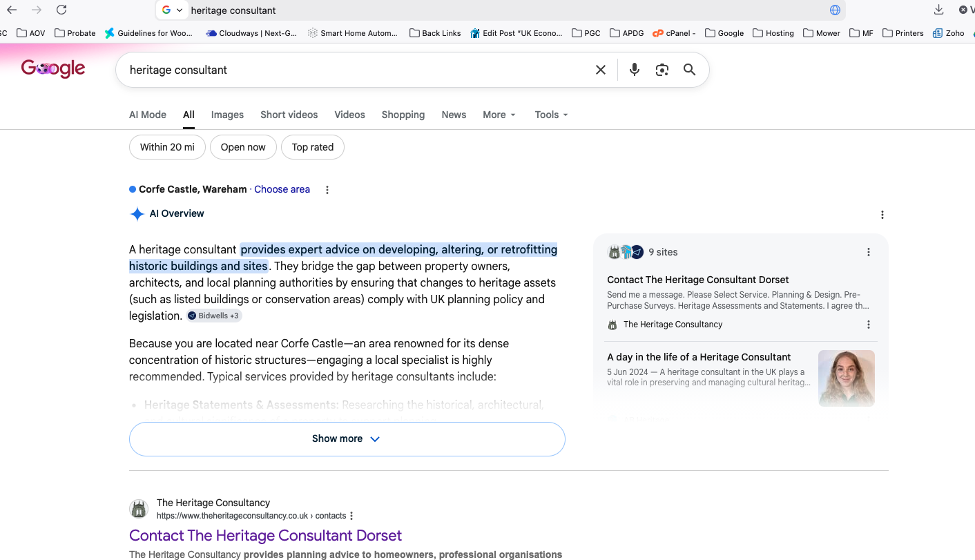Screen dimensions: 975x560
Task: Click the translate globe icon in address bar
Action: (x=835, y=10)
